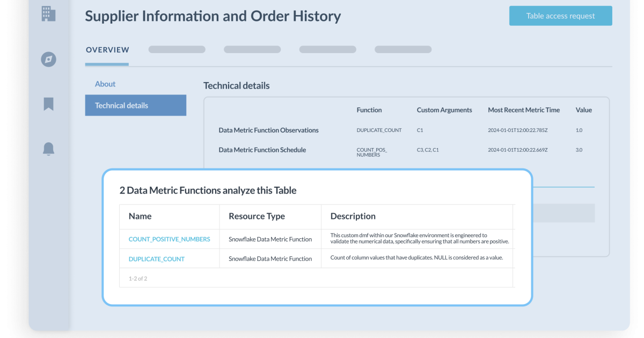Screen dimensions: 644x338
Task: Switch to the OVERVIEW tab
Action: [x=107, y=50]
